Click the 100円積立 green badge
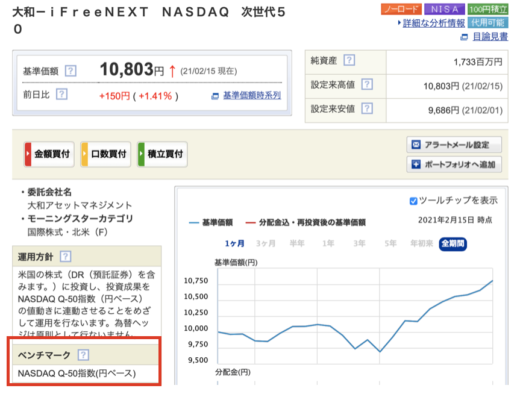Screen dimensions: 517x400 (x=488, y=9)
